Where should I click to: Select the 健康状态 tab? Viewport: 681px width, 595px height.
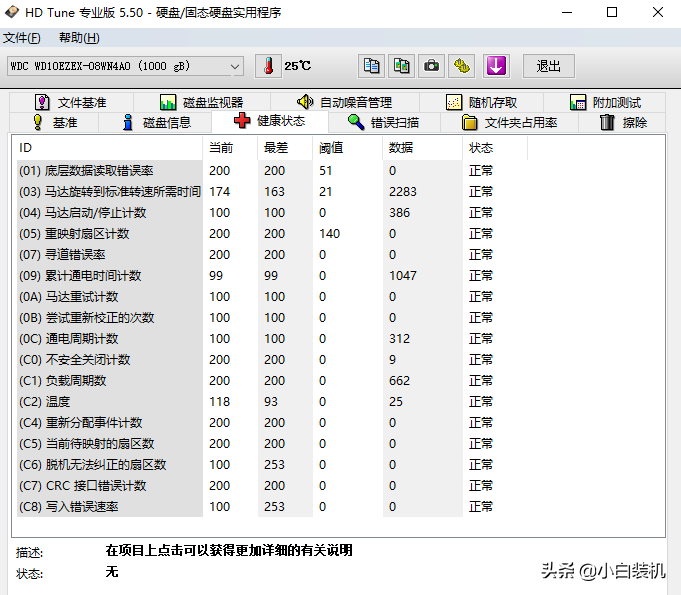pyautogui.click(x=270, y=121)
